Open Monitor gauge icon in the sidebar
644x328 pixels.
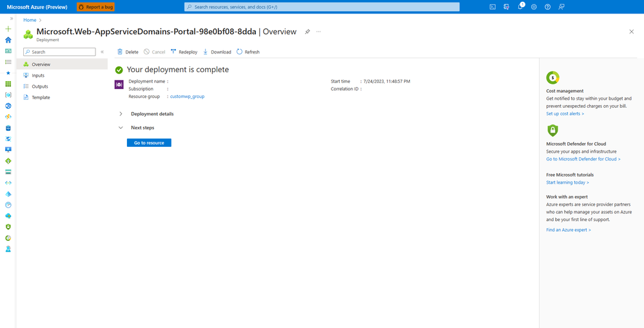pos(8,205)
